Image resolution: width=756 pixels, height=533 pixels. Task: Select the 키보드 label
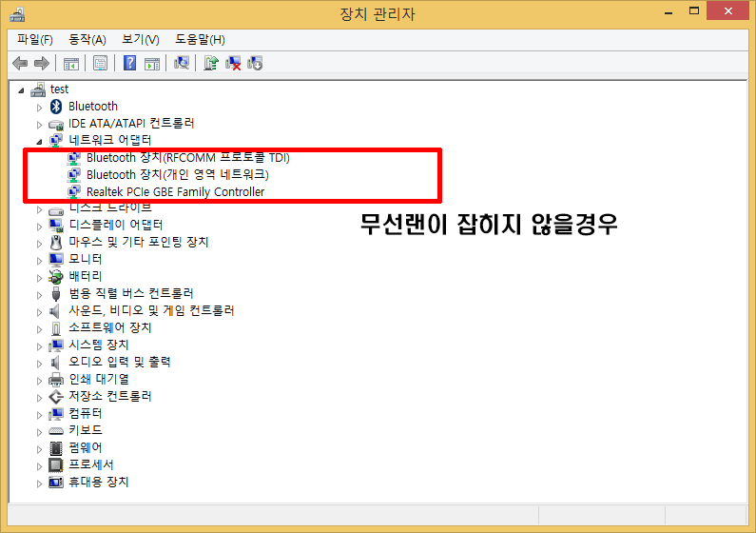[x=86, y=430]
